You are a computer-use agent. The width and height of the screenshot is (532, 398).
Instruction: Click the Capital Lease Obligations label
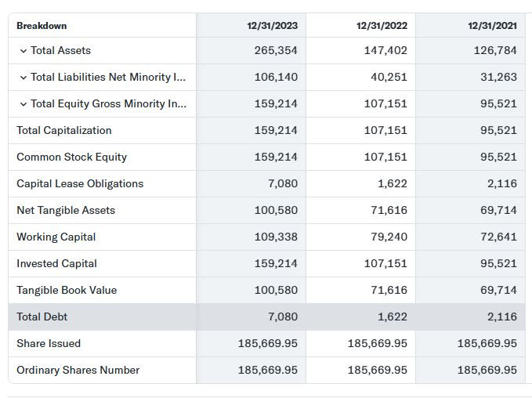tap(80, 183)
